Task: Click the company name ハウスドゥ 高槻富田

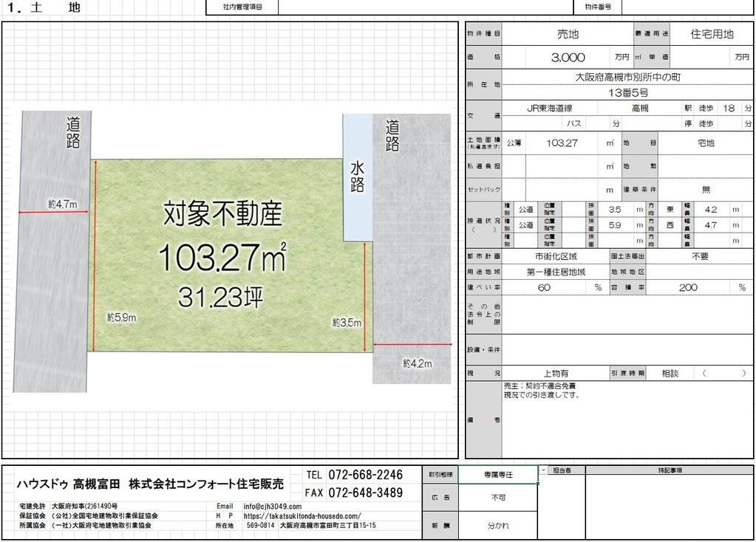Action: (68, 484)
